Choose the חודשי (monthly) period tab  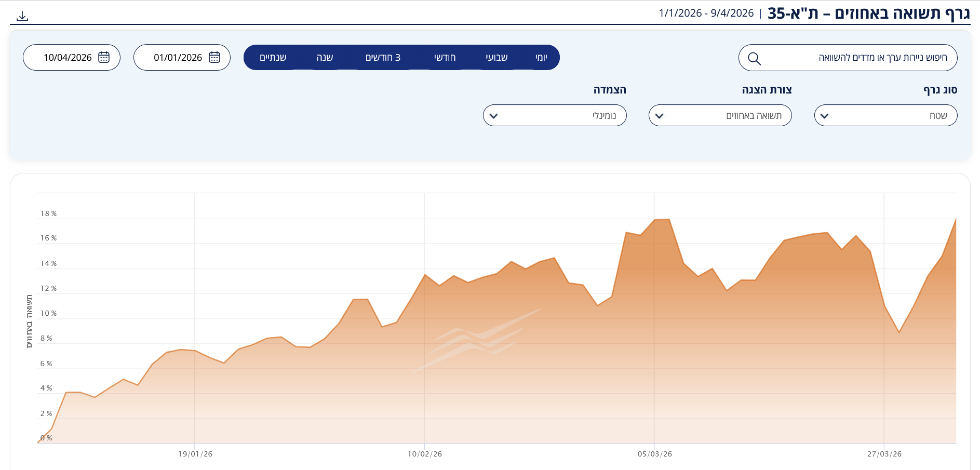(445, 57)
